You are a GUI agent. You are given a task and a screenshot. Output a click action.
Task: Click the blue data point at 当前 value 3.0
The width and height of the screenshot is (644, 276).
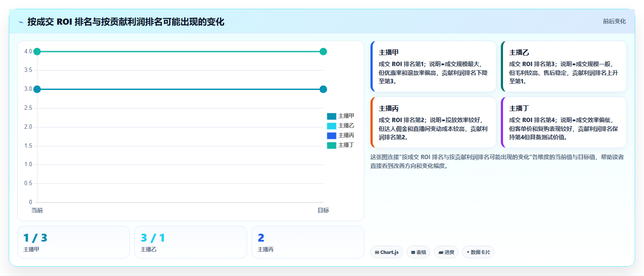pos(37,89)
